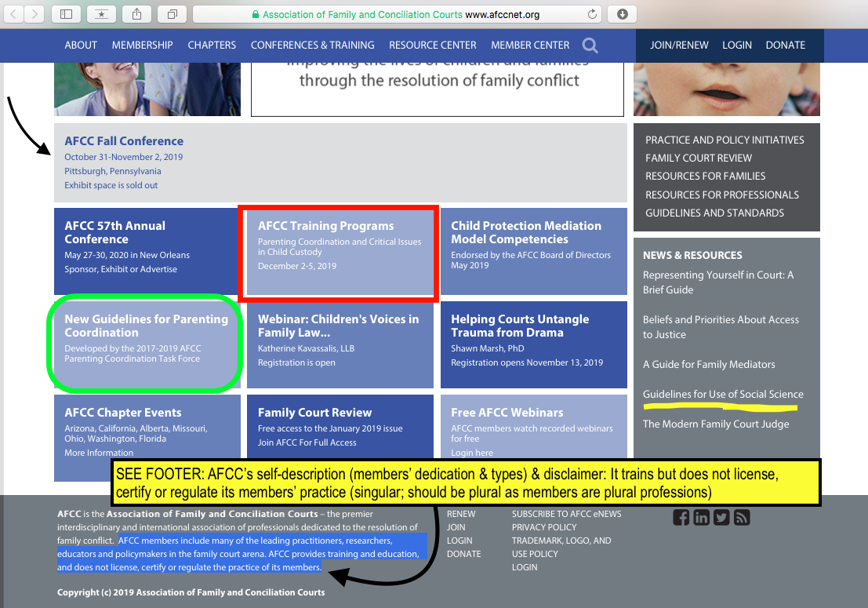Open New Guidelines for Parenting Coordination tile
This screenshot has height=608, width=868.
(x=146, y=326)
